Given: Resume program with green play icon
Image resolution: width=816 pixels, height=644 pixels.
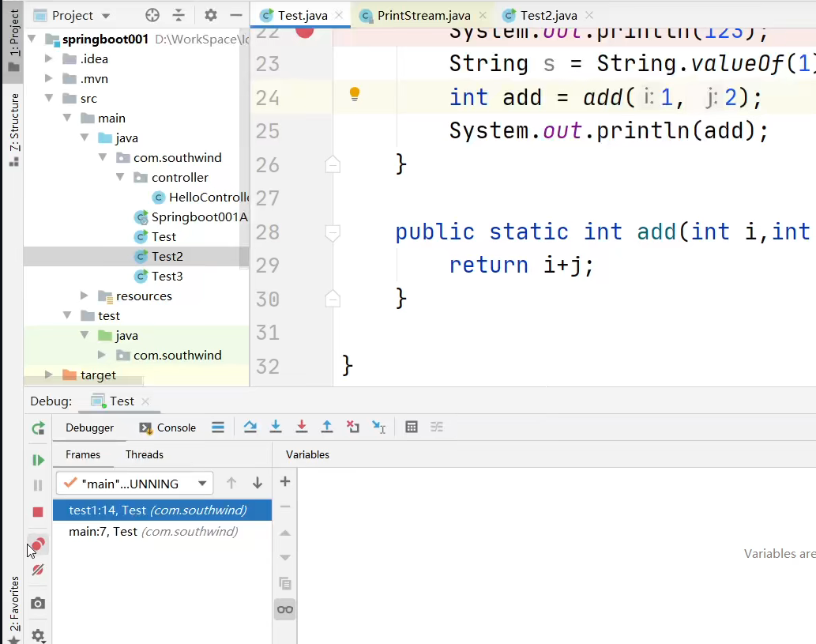Looking at the screenshot, I should (38, 460).
